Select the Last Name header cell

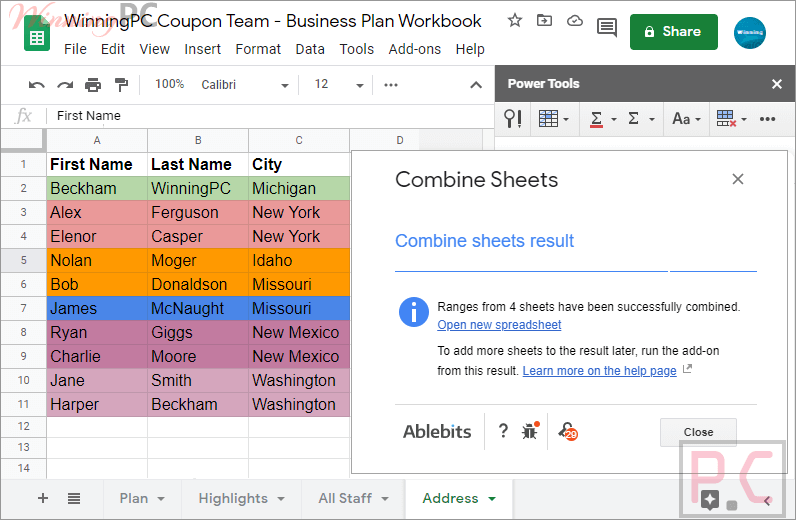click(x=198, y=165)
